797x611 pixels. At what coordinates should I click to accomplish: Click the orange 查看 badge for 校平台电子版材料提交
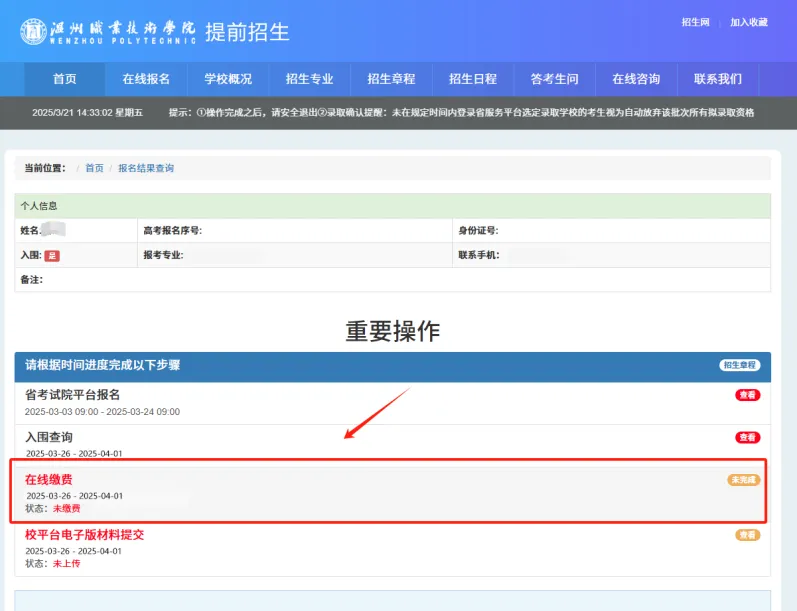pyautogui.click(x=747, y=535)
